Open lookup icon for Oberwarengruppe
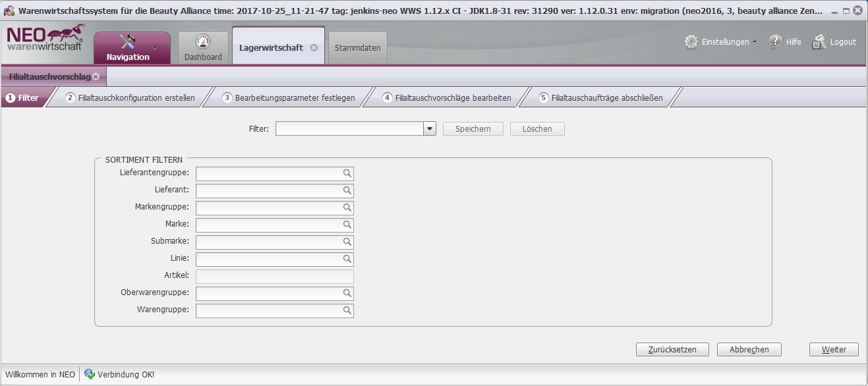The image size is (868, 386). click(347, 293)
